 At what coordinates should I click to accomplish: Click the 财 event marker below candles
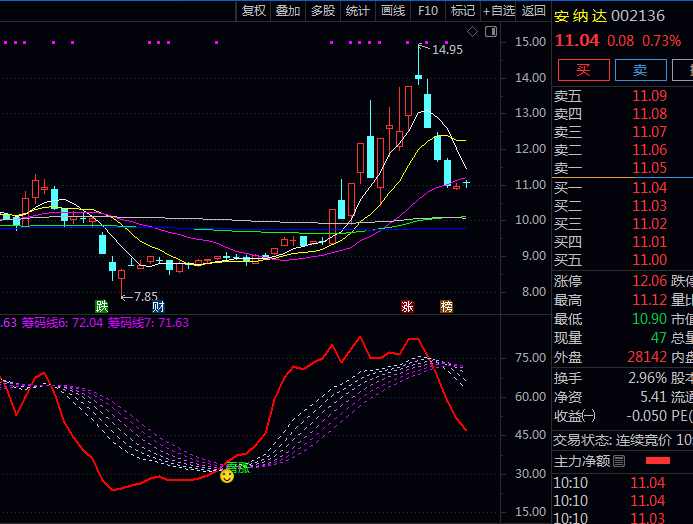(x=158, y=306)
